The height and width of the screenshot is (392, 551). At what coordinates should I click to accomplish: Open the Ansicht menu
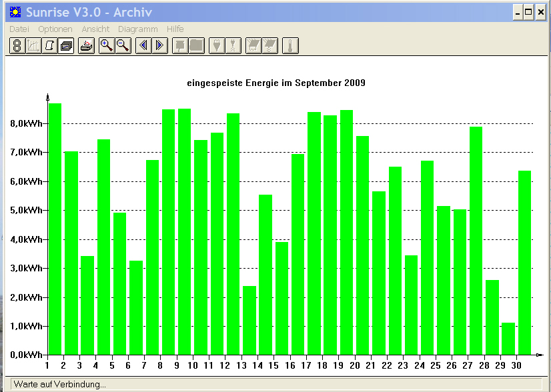click(x=95, y=29)
